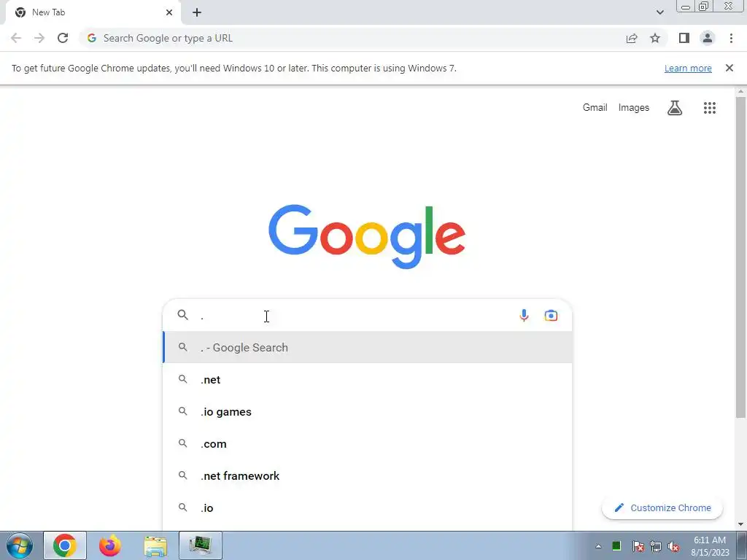
Task: Open the Google apps grid
Action: [x=709, y=108]
